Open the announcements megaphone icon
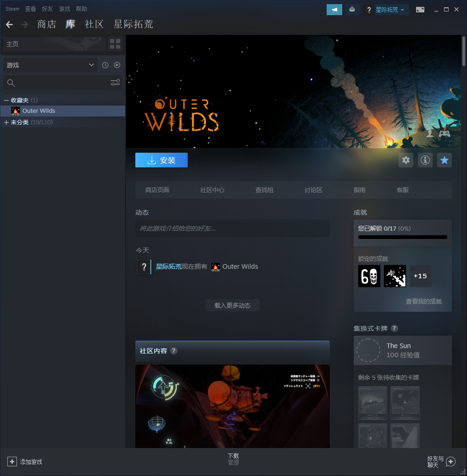This screenshot has height=476, width=467. [334, 10]
